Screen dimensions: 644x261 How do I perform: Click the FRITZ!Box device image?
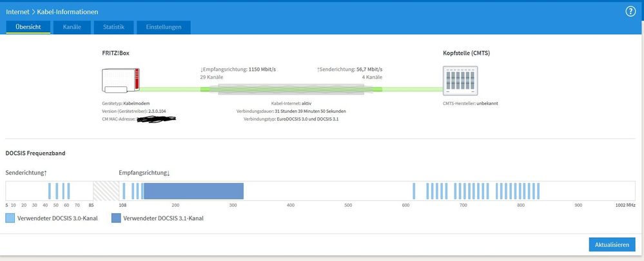121,81
